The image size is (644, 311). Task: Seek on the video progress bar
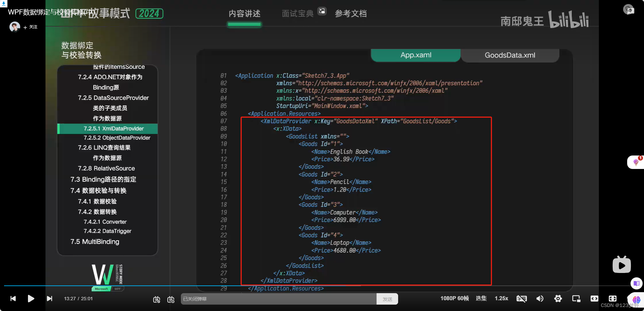(x=322, y=286)
